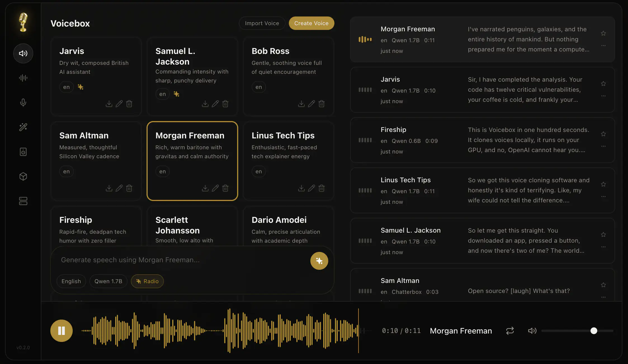The height and width of the screenshot is (364, 628).
Task: Click the Create Voice button
Action: (311, 23)
